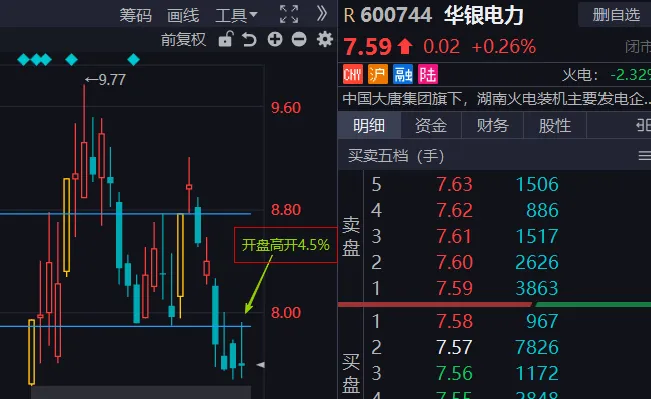Toggle fullscreen chart expand icon
The width and height of the screenshot is (651, 399).
click(289, 15)
